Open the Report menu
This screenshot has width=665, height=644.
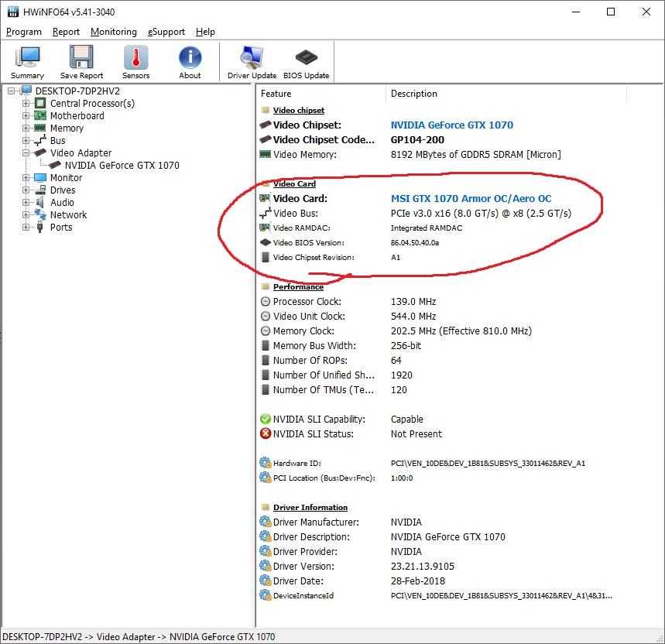[66, 32]
